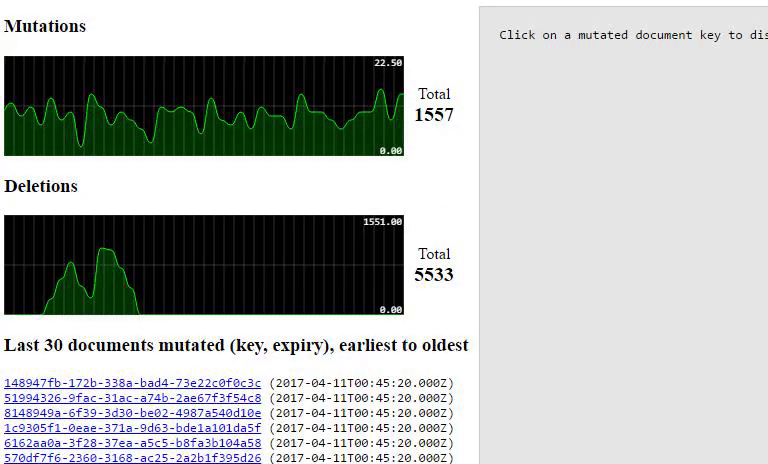Screen dimensions: 768x464
Task: Click the 0.00 label on the Mutations chart
Action: coord(391,151)
